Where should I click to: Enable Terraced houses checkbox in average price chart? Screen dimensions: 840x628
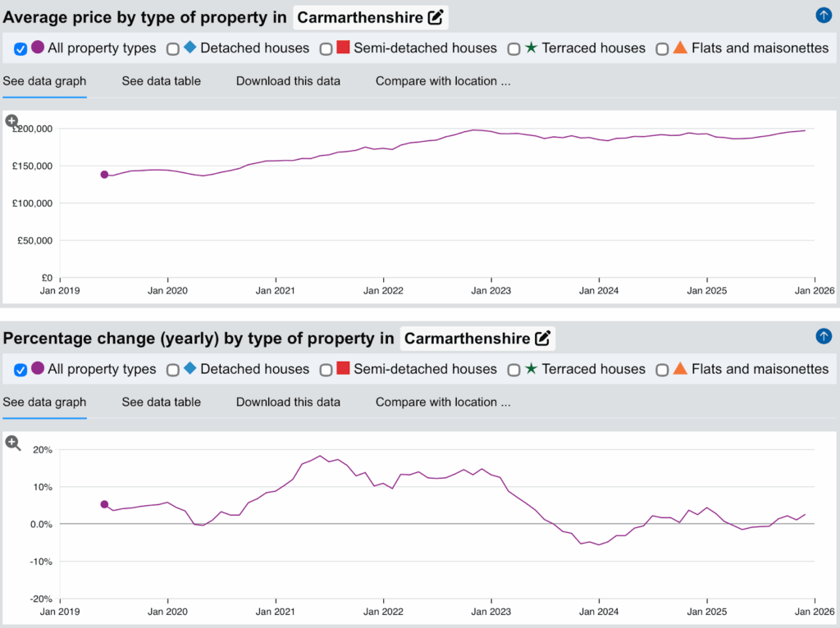pyautogui.click(x=514, y=49)
